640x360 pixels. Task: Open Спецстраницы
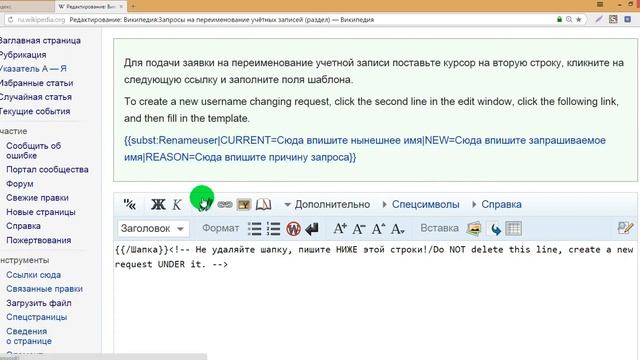pos(37,317)
